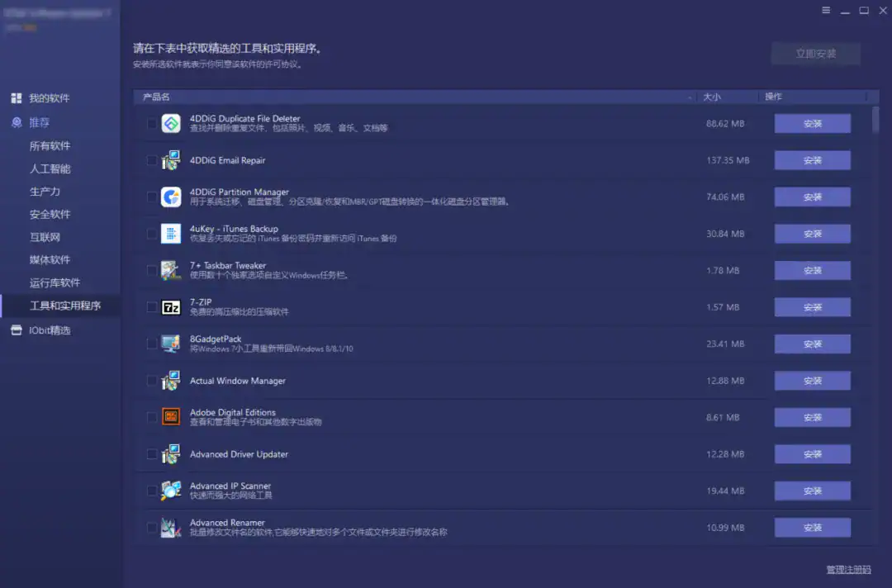892x588 pixels.
Task: Install 4uKey iTunes Backup
Action: (x=813, y=234)
